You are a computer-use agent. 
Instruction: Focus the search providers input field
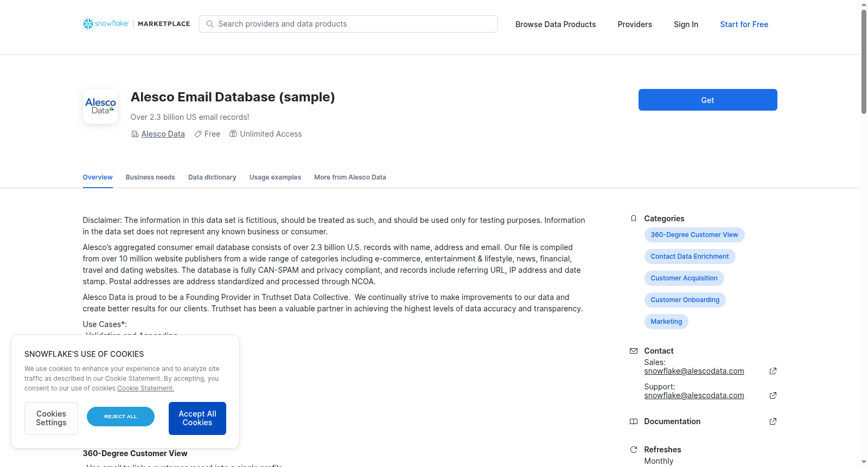348,24
